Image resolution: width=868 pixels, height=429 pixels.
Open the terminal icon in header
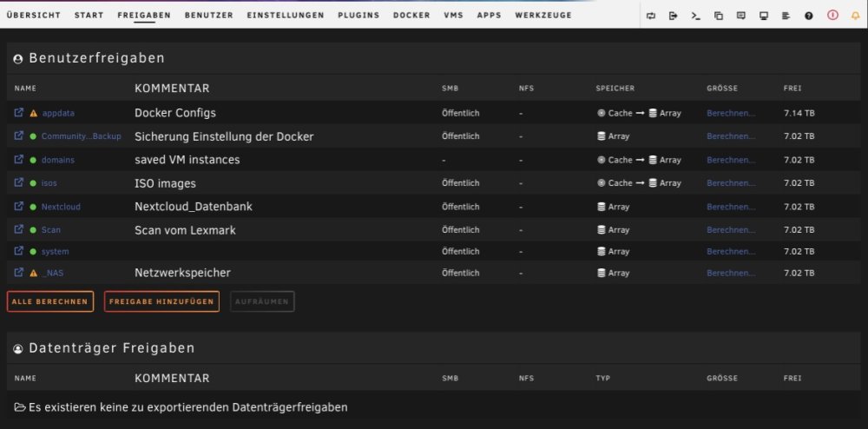(696, 16)
